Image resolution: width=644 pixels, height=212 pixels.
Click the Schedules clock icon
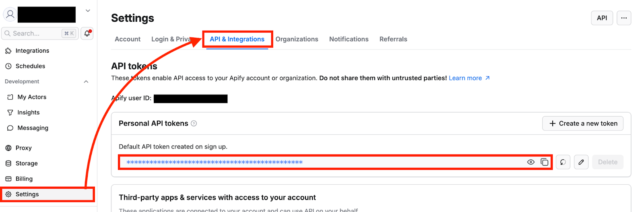click(8, 66)
